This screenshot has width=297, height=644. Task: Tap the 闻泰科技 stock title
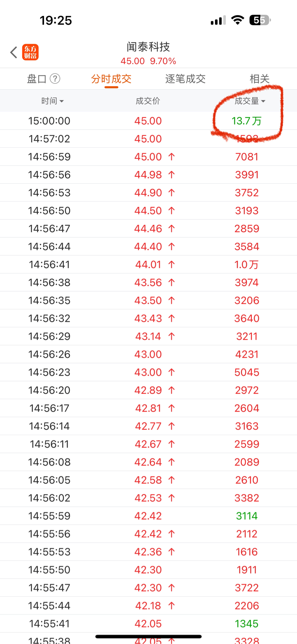(x=148, y=47)
